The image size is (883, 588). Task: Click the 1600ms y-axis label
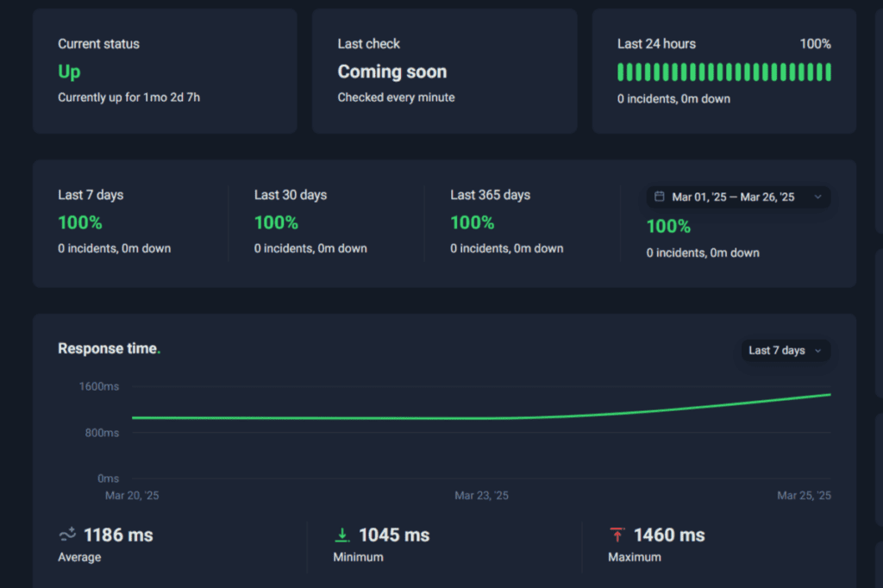coord(99,386)
